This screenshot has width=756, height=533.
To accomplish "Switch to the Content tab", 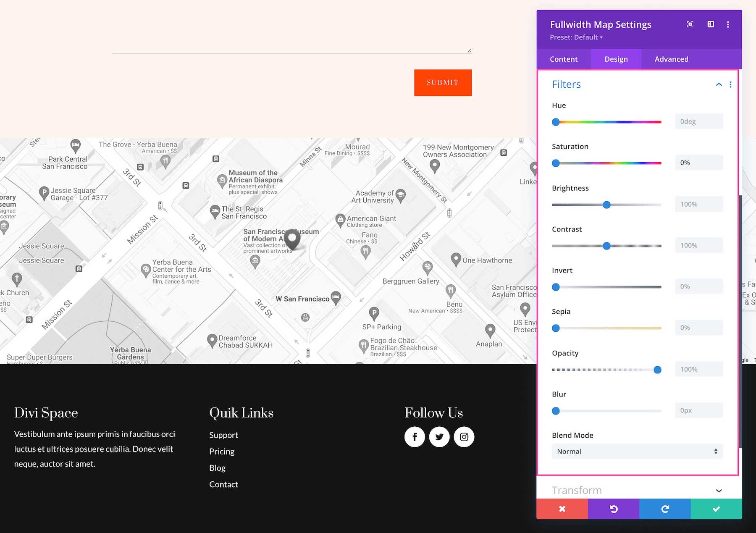I will (x=564, y=59).
